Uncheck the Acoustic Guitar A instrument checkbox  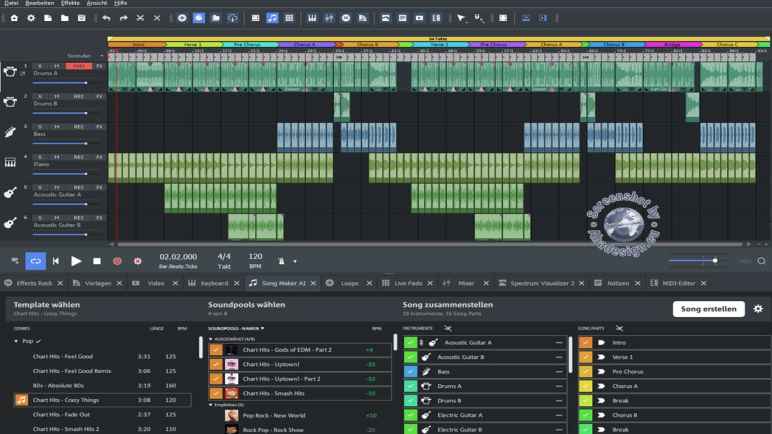click(x=411, y=342)
